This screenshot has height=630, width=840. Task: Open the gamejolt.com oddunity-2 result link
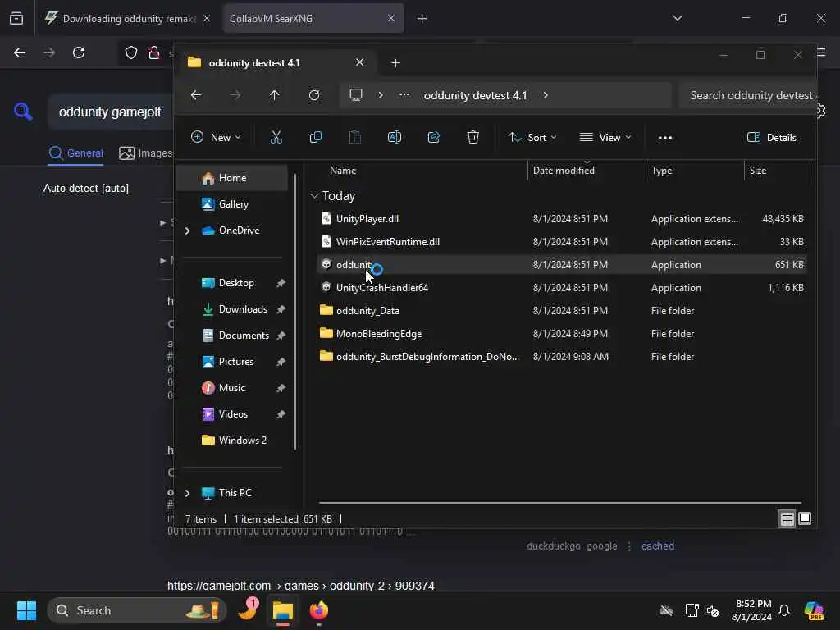300,586
